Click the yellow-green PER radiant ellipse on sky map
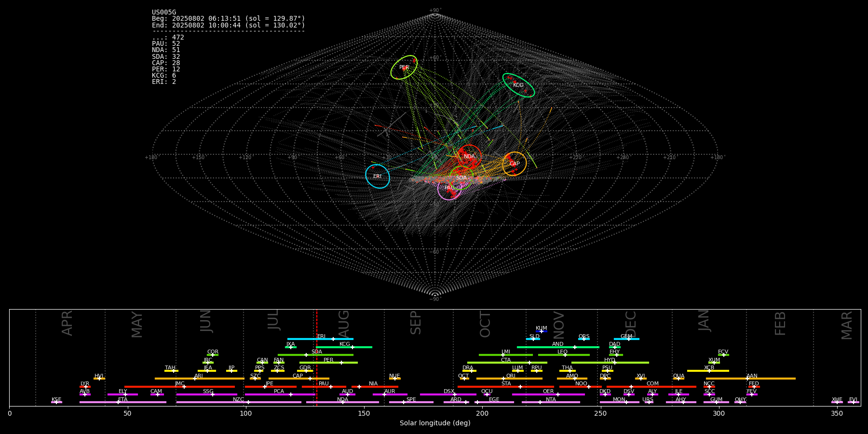The image size is (868, 434). (x=404, y=68)
